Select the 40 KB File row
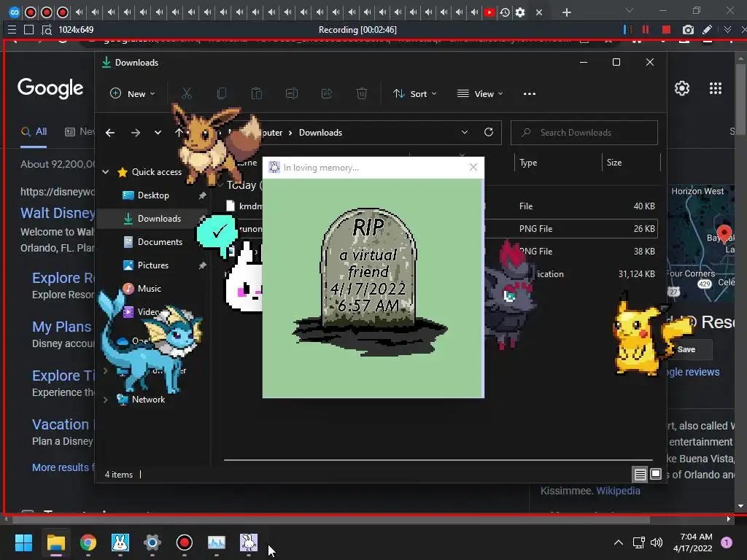The image size is (747, 560). (441, 206)
